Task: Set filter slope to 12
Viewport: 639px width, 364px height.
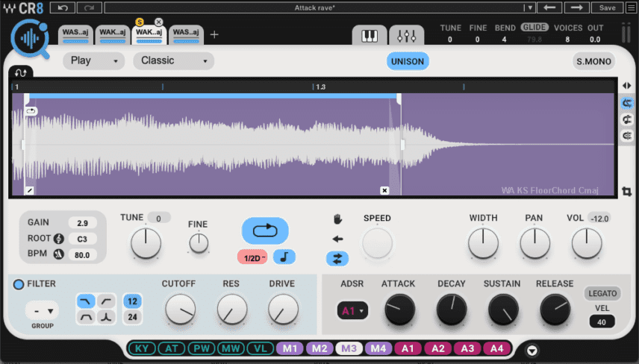Action: 132,301
